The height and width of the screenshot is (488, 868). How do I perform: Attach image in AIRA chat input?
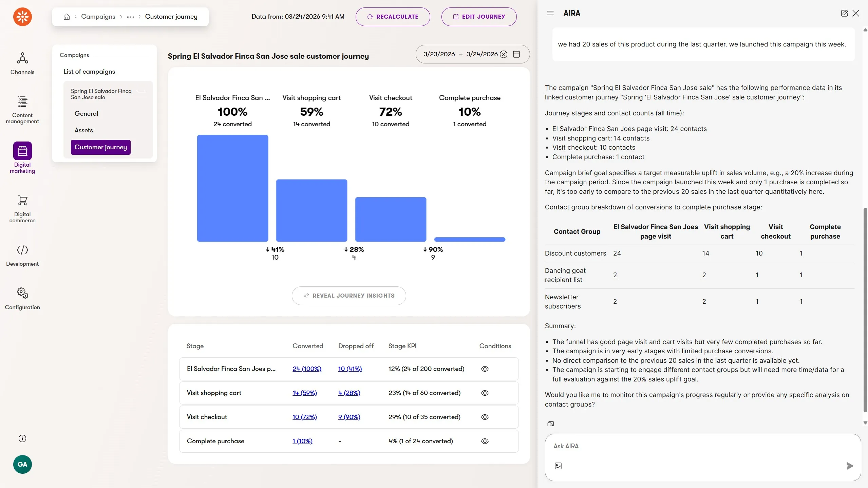point(558,466)
